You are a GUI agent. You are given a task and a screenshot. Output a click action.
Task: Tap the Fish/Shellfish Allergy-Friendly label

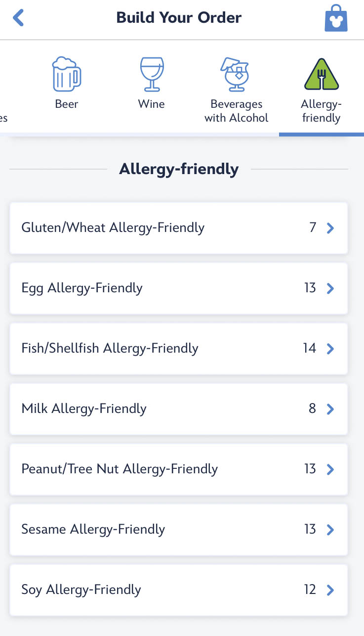pyautogui.click(x=110, y=349)
